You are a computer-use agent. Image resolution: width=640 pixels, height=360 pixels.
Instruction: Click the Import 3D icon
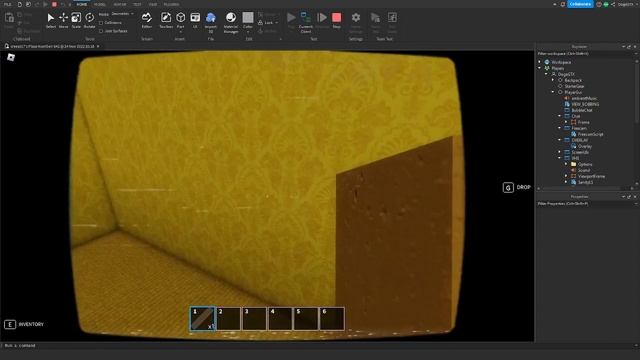[211, 18]
